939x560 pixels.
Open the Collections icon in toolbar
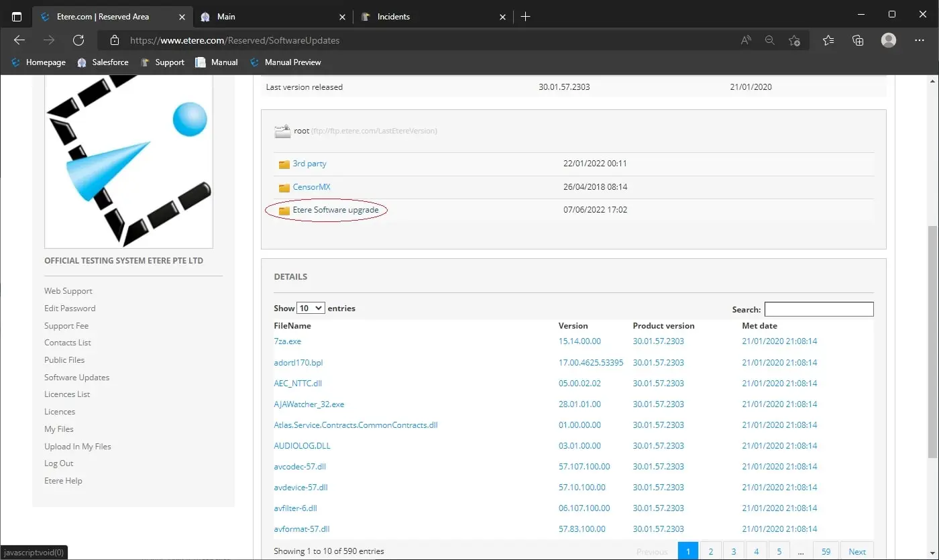[858, 40]
